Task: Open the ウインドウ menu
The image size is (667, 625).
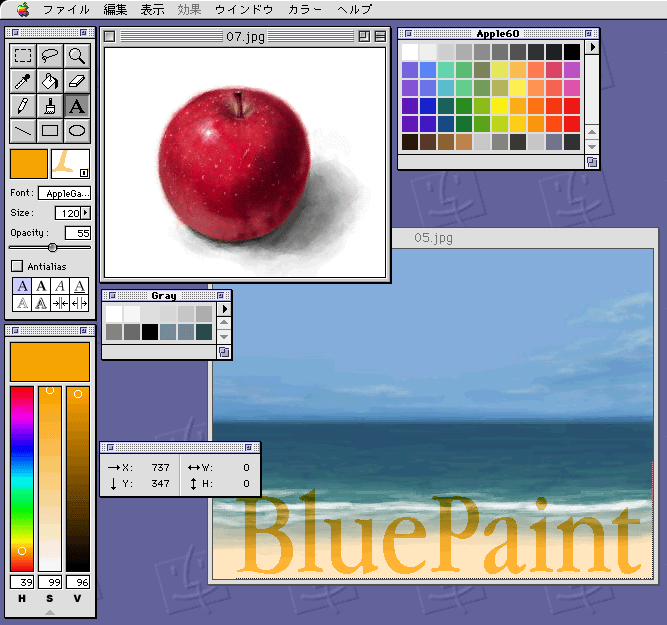Action: tap(244, 9)
